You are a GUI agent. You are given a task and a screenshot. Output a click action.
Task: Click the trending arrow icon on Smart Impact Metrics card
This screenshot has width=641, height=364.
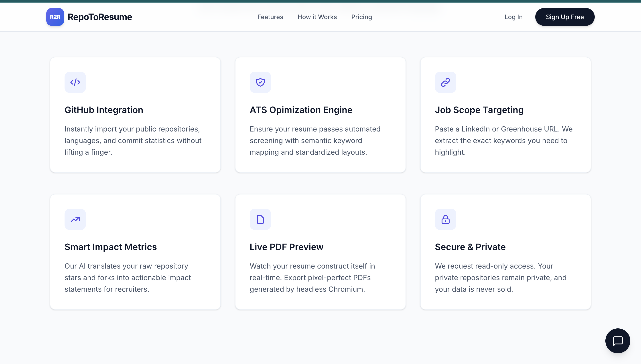75,219
